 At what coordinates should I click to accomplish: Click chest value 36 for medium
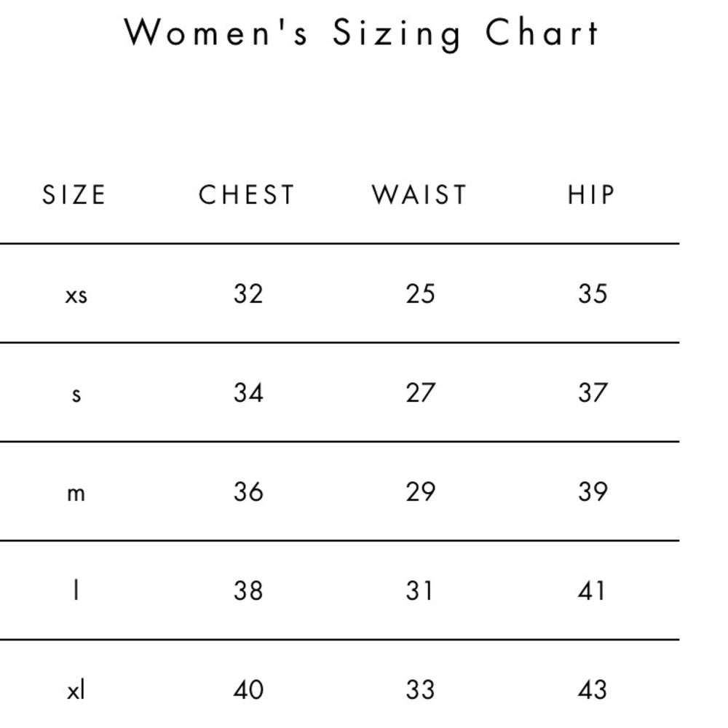248,491
